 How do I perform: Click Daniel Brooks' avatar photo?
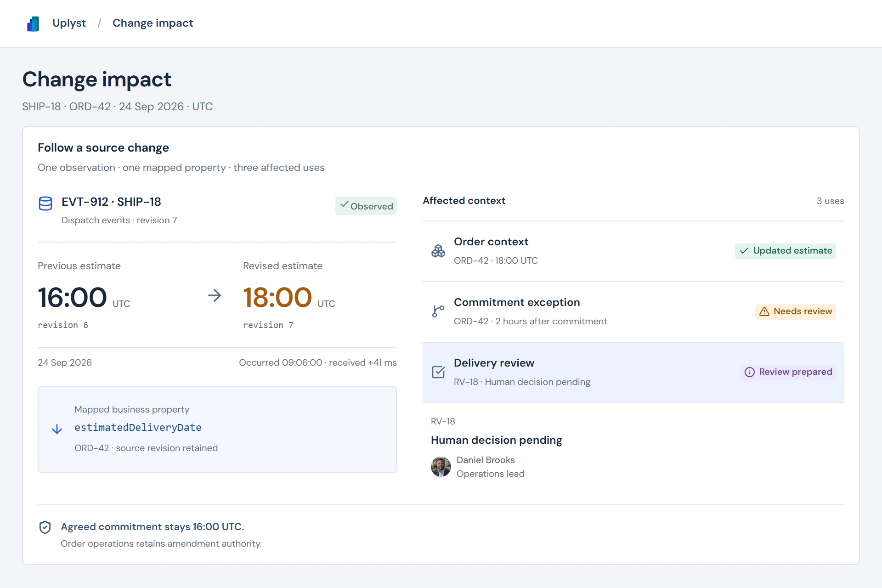[441, 467]
